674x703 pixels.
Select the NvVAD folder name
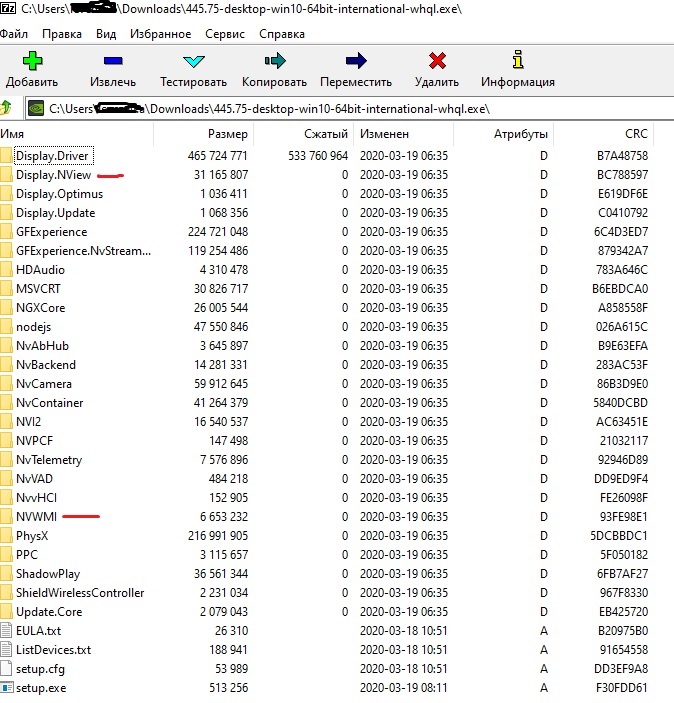[34, 478]
